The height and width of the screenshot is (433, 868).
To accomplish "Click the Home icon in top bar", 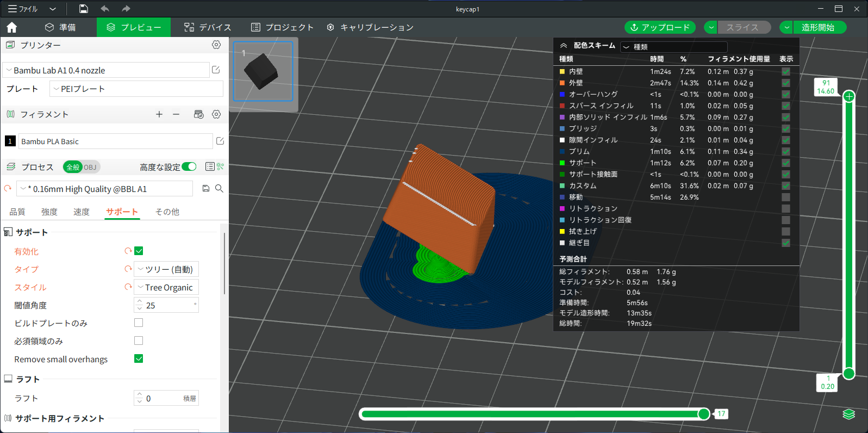I will click(12, 27).
